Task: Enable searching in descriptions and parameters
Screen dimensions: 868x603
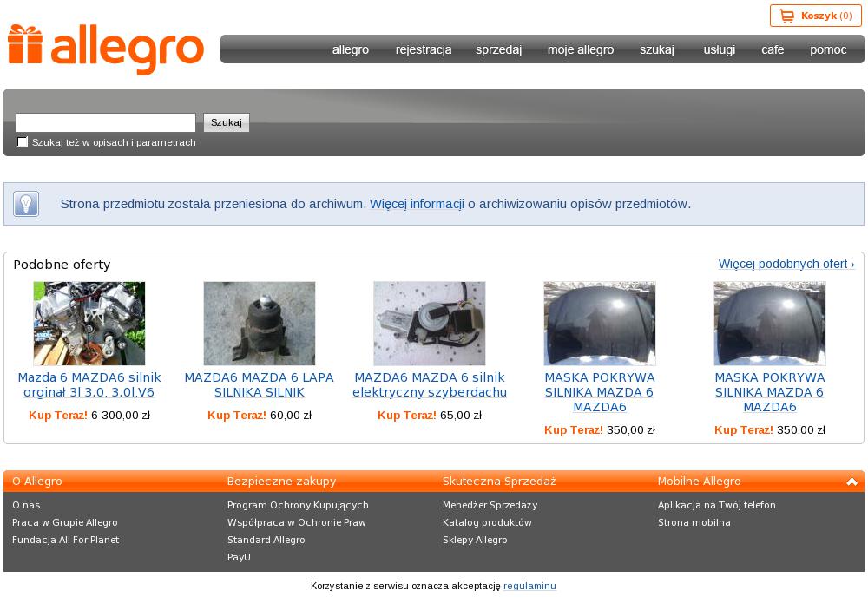Action: tap(23, 143)
